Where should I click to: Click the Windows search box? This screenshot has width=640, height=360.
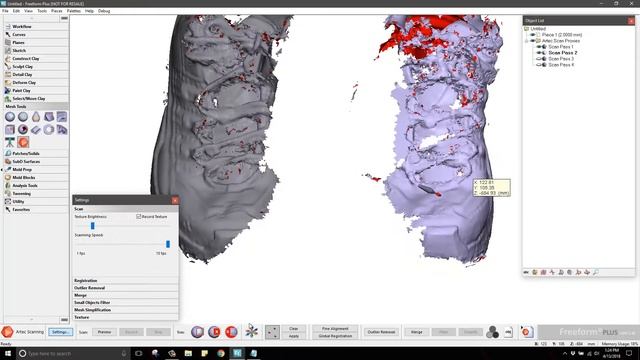click(73, 353)
